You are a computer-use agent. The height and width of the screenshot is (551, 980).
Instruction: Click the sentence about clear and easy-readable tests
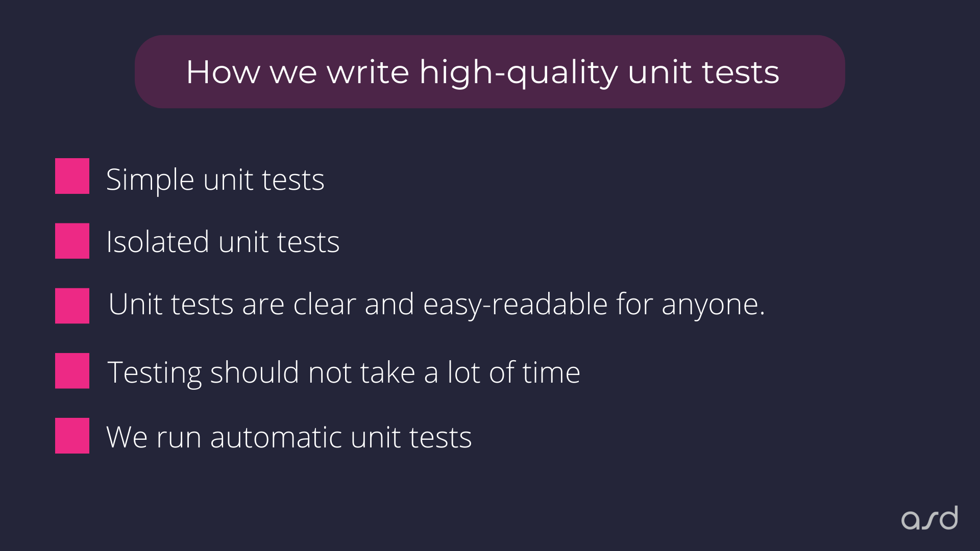pos(436,305)
